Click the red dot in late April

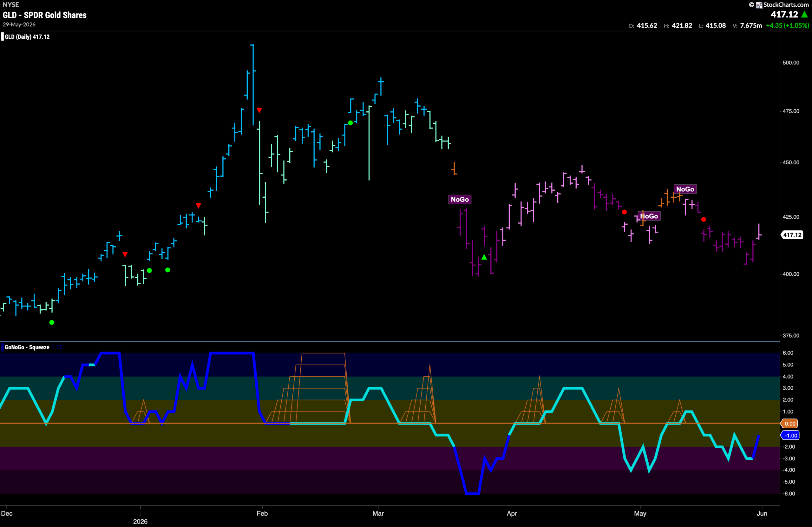pos(624,212)
